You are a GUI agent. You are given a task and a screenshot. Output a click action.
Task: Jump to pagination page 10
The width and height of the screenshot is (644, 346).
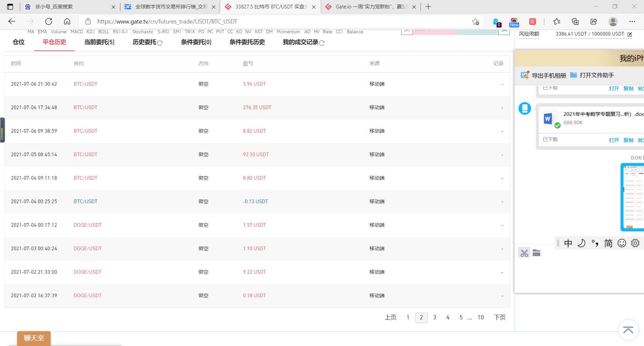point(481,318)
